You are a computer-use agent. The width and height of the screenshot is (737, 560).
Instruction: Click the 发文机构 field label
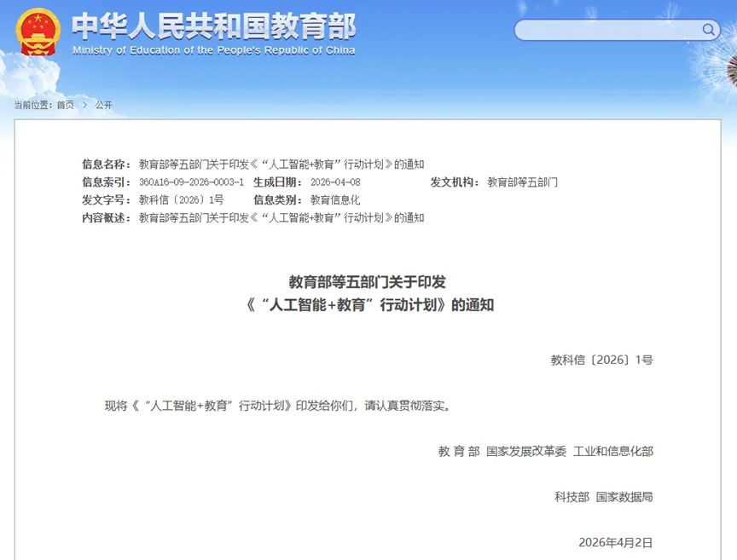click(x=455, y=182)
